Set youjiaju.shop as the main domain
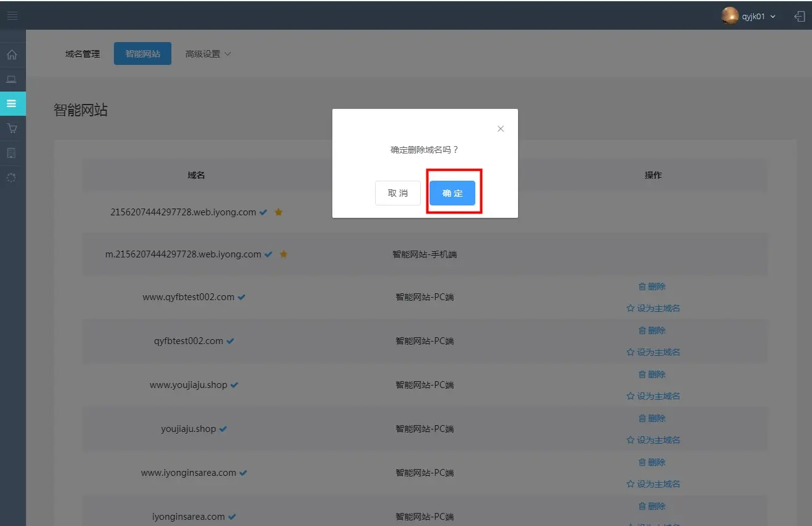The image size is (812, 526). click(x=653, y=440)
